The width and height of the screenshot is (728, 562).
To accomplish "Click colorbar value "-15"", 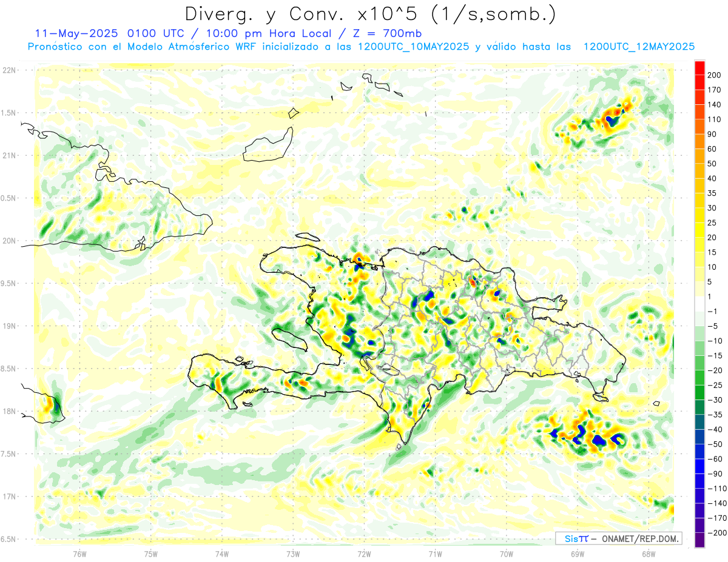I will 715,355.
